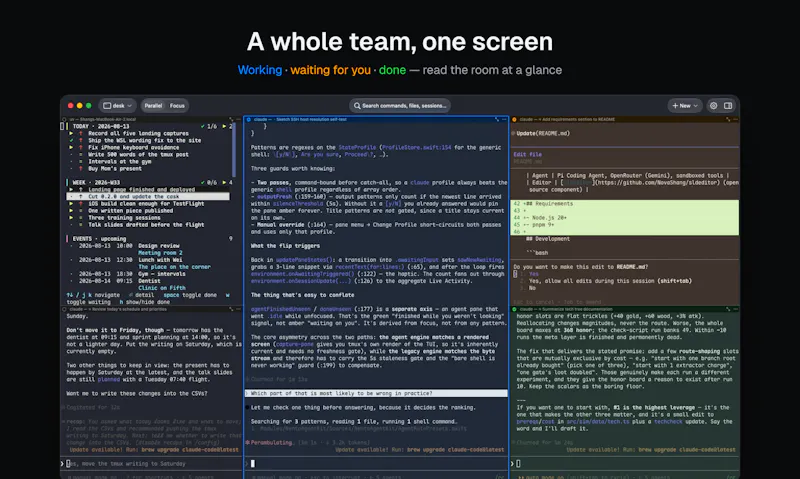This screenshot has width=800, height=479.
Task: Click the orange status dot of README pane
Action: click(x=514, y=119)
